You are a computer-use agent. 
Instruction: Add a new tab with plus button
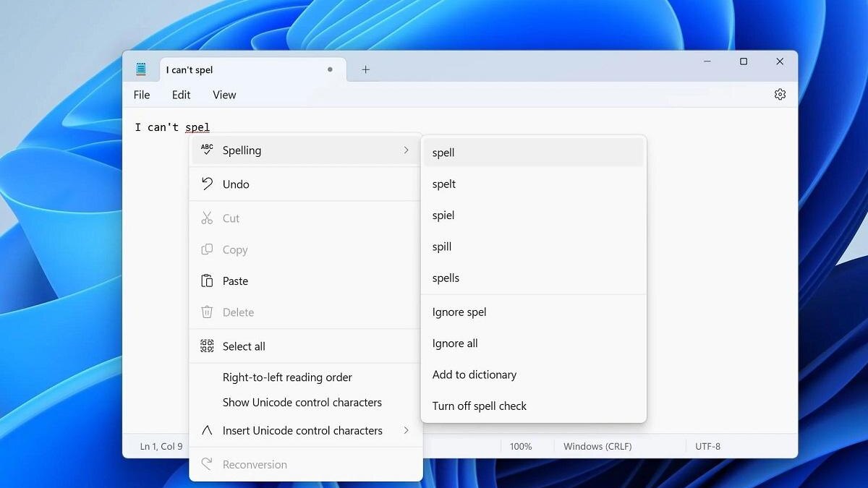tap(365, 69)
